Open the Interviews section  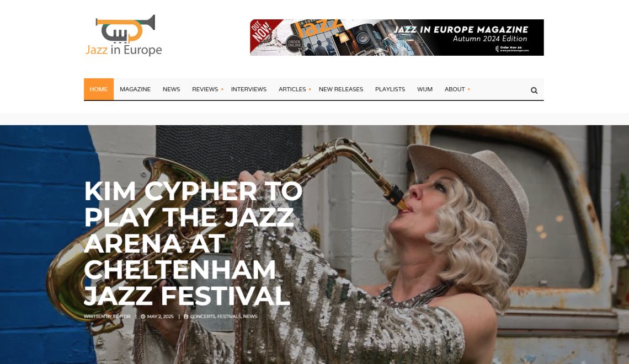[249, 89]
